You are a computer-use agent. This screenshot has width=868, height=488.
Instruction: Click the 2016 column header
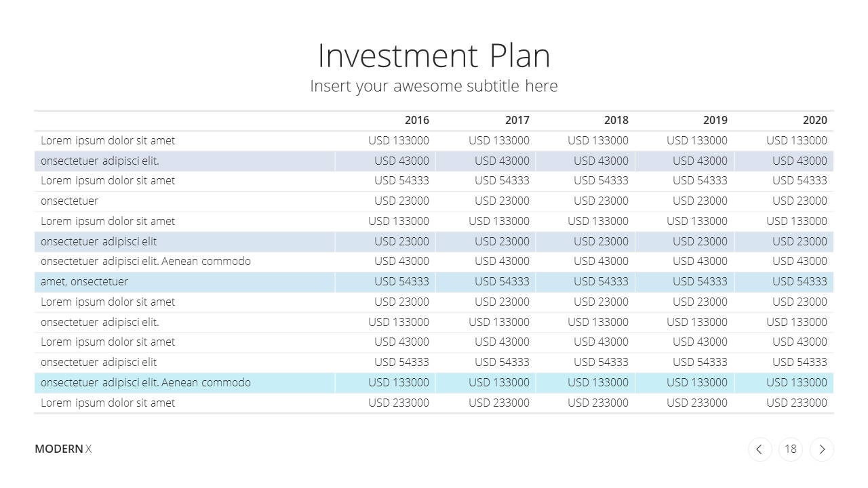point(417,120)
